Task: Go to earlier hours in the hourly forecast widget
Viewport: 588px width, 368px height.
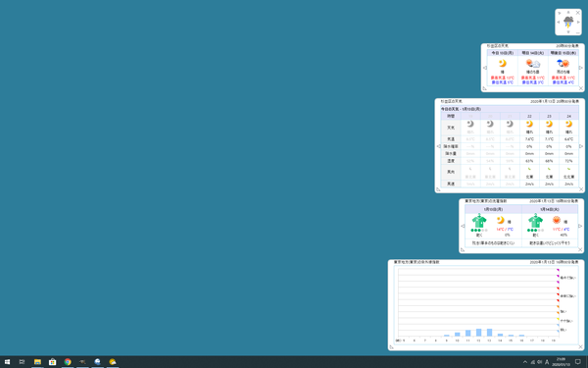Action: pos(439,146)
